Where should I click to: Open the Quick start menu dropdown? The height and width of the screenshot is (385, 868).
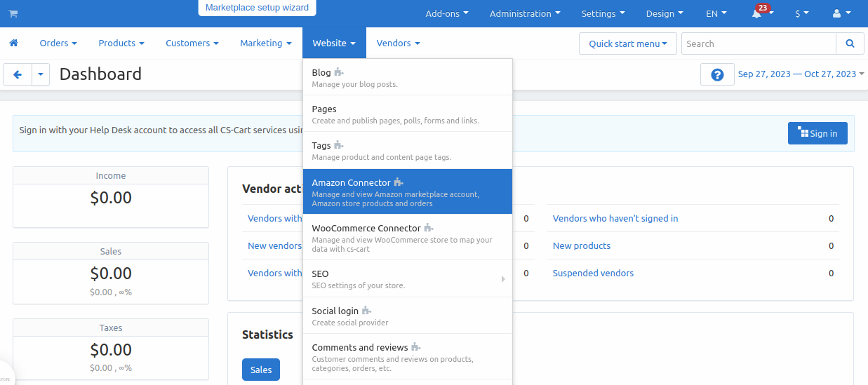click(x=627, y=43)
